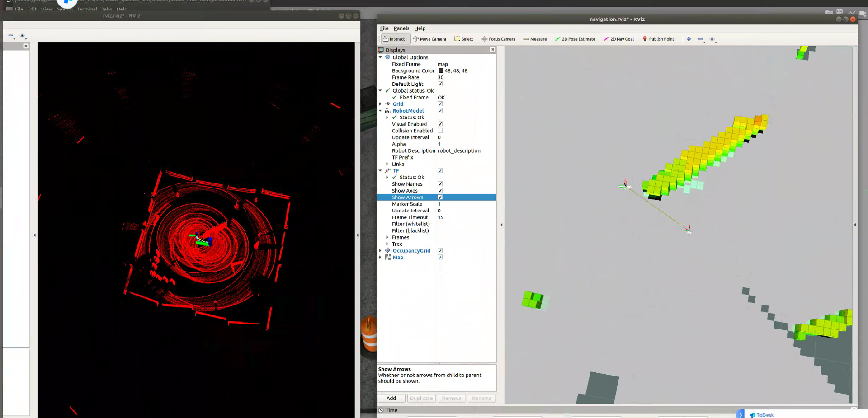Click the Duplicate button
Screen dimensions: 868x418
421,398
